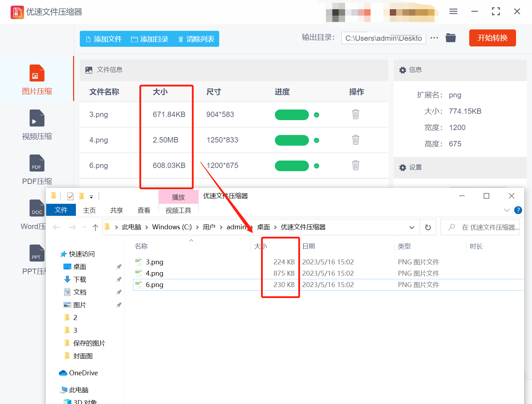Viewport: 532px width, 404px height.
Task: Navigate back in Explorer
Action: (x=56, y=228)
